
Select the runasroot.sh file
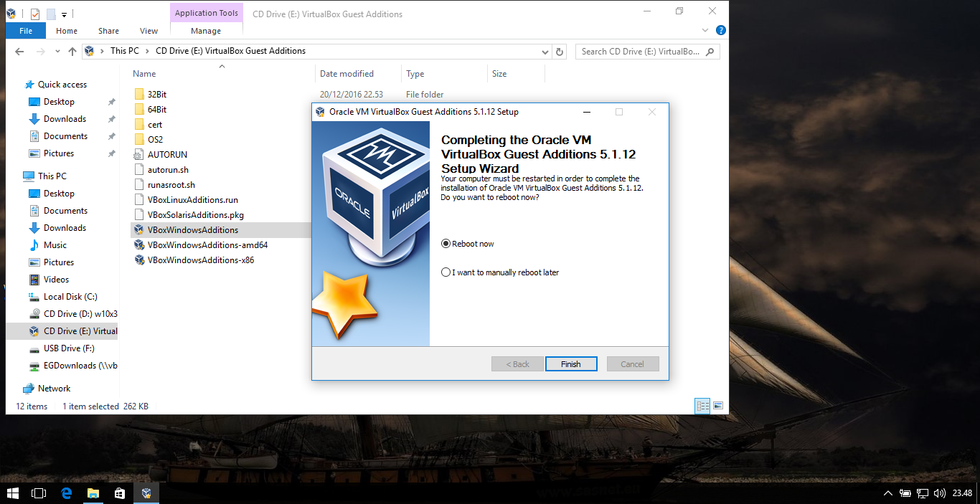click(x=171, y=185)
